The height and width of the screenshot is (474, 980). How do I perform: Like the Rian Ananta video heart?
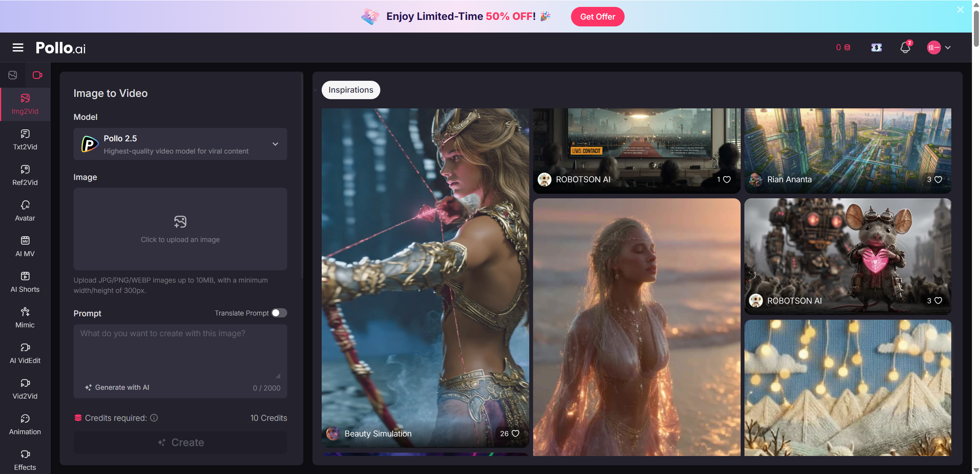pyautogui.click(x=938, y=179)
